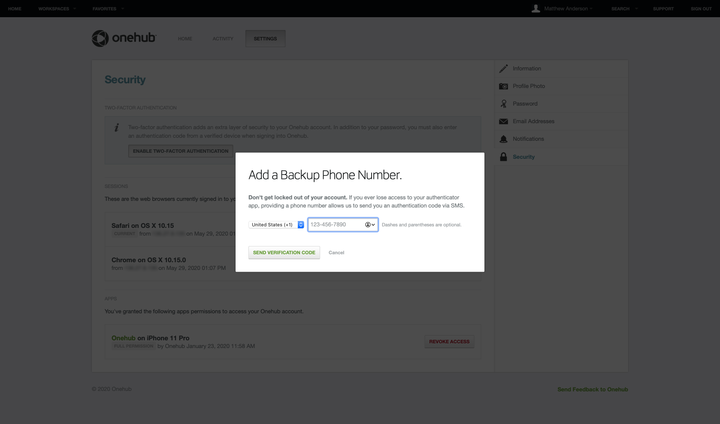This screenshot has width=720, height=424.
Task: Click Home in the top black bar
Action: 14,8
